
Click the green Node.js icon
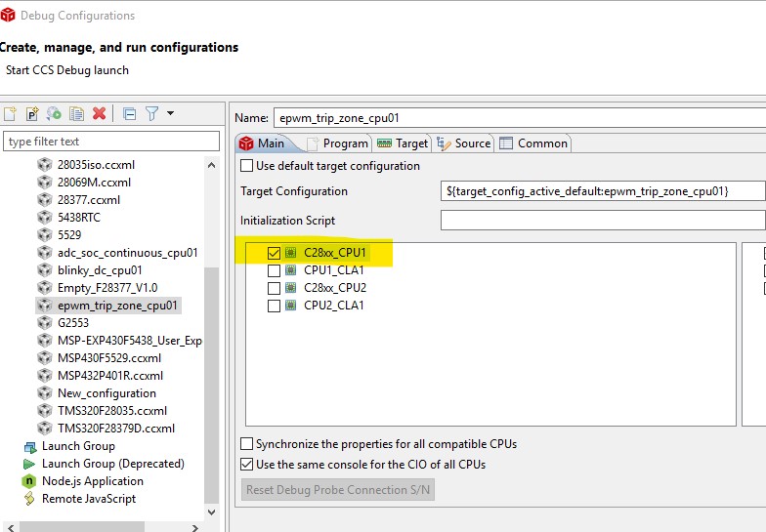click(x=29, y=481)
